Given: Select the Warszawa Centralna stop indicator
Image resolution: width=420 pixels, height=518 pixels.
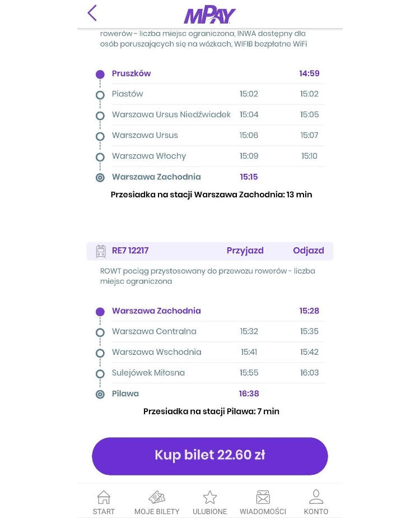Looking at the screenshot, I should (x=100, y=332).
